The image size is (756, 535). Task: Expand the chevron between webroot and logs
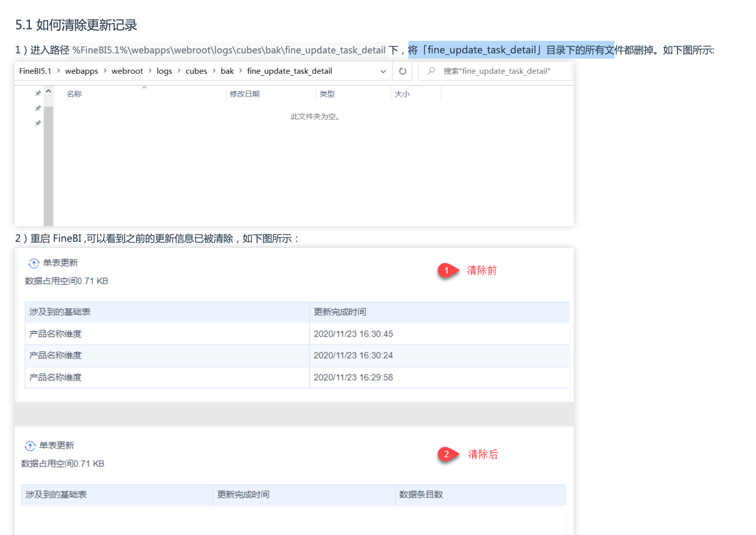click(x=150, y=71)
